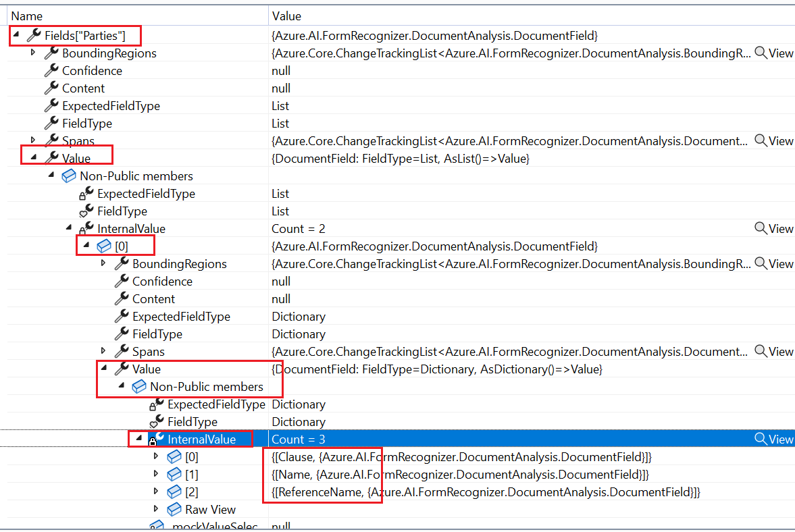
Task: Click the locked wrench icon of InternalValue Count = 2
Action: pos(86,228)
